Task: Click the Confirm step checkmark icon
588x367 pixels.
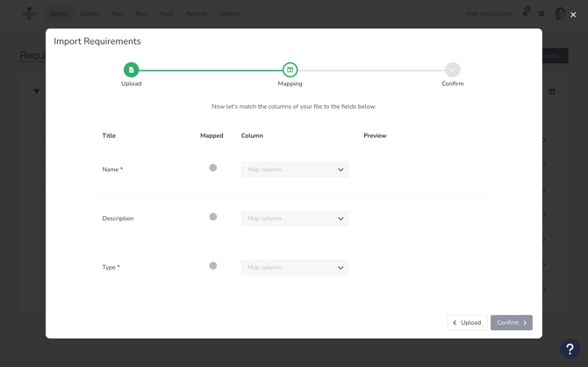Action: [452, 69]
